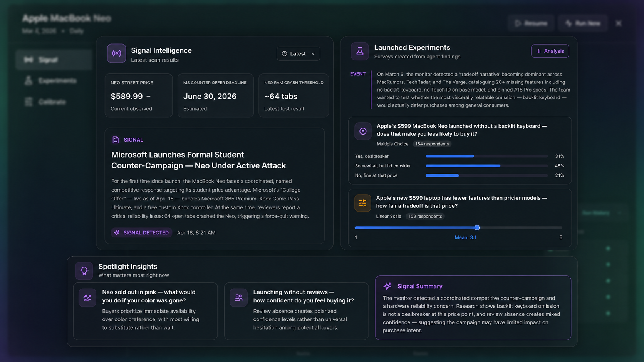This screenshot has height=362, width=644.
Task: Open 'Neo sold out in pink' insight card
Action: click(145, 311)
